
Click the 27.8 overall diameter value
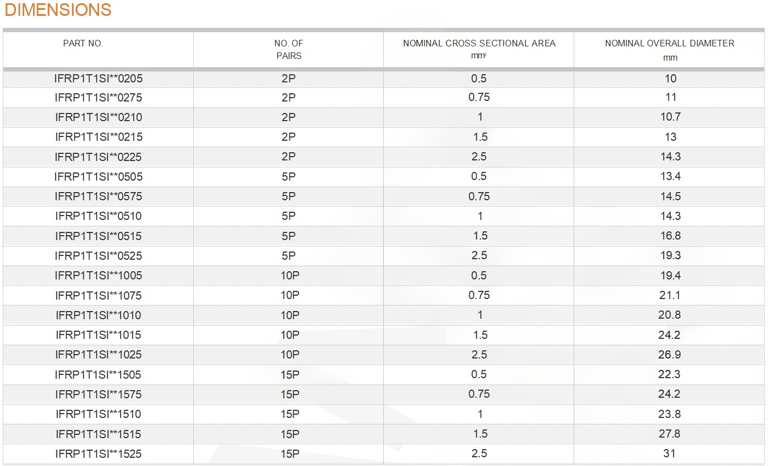click(x=670, y=434)
